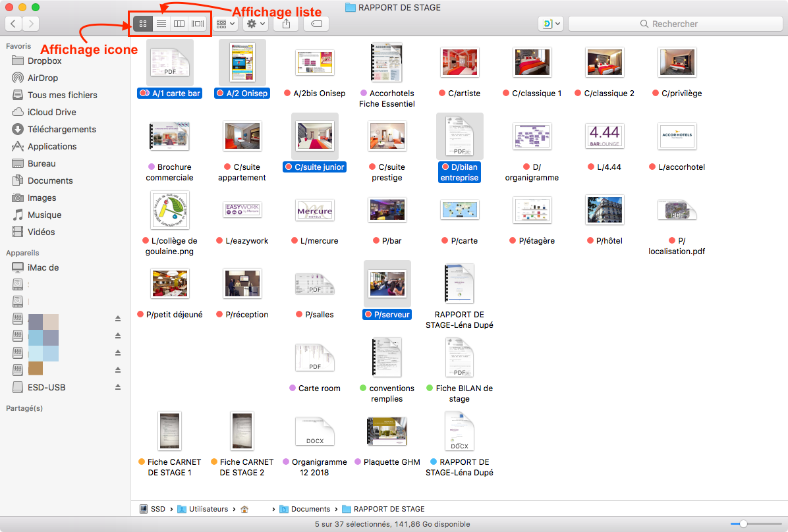
Task: Click the edit tags toolbar button
Action: [x=316, y=24]
